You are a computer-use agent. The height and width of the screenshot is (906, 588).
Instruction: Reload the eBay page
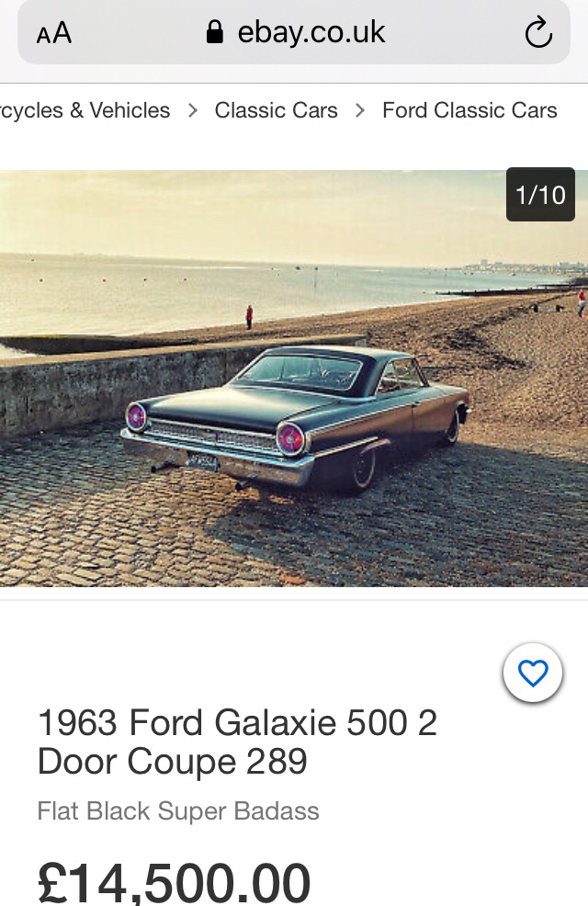point(538,32)
